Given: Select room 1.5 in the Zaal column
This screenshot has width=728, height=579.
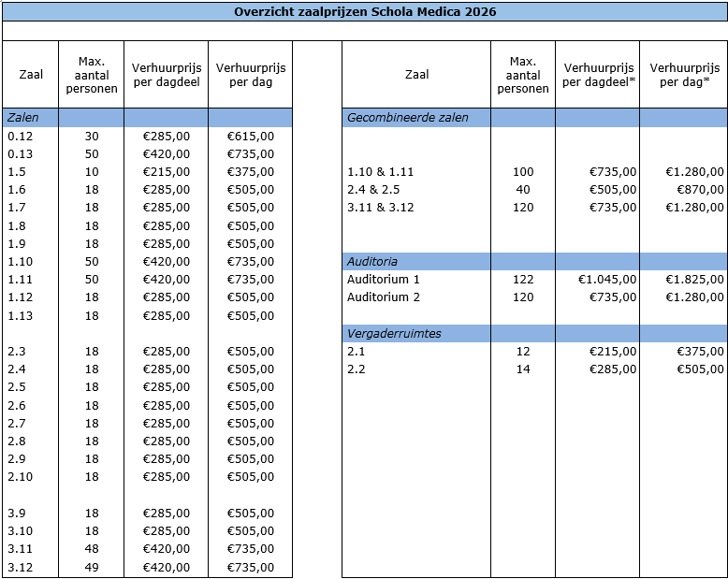Looking at the screenshot, I should point(17,172).
